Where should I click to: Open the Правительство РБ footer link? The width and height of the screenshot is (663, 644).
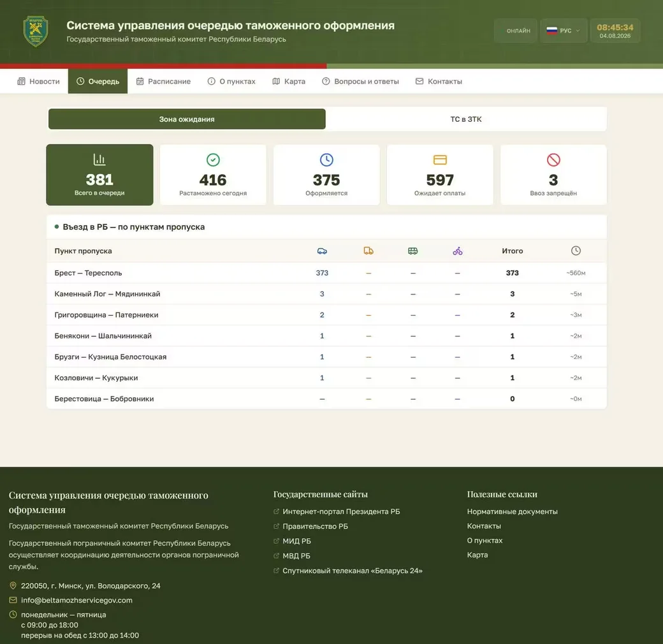click(x=316, y=527)
